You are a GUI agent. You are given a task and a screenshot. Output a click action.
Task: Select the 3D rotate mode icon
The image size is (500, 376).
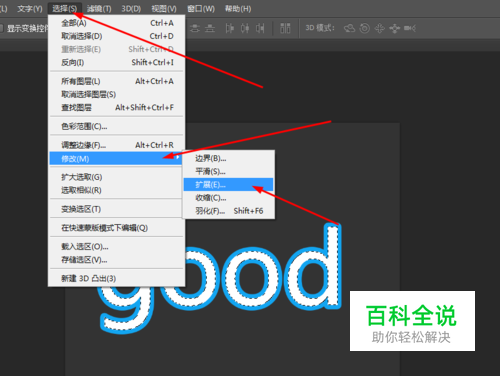point(349,29)
